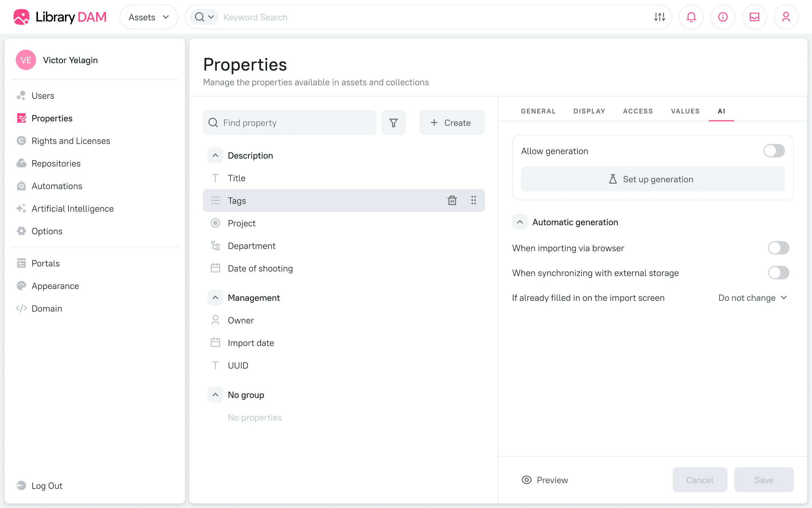Collapse the Description group
This screenshot has width=812, height=508.
(x=215, y=155)
